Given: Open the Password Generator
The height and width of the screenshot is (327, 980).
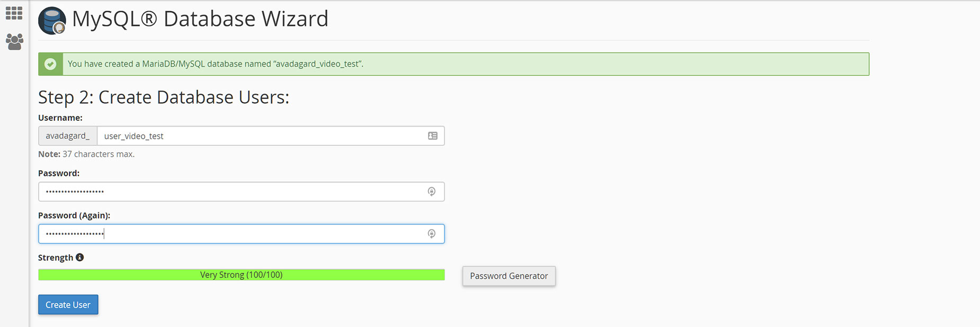Looking at the screenshot, I should tap(509, 276).
